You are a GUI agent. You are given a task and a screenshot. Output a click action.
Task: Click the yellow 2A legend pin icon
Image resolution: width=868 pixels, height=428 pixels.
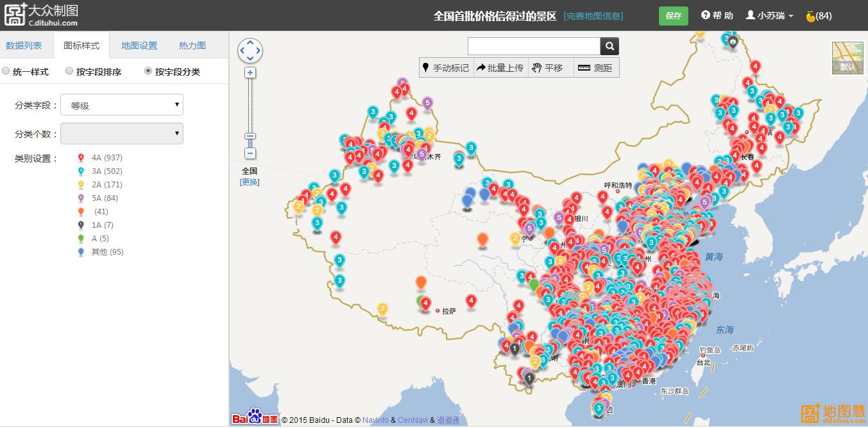tap(80, 185)
